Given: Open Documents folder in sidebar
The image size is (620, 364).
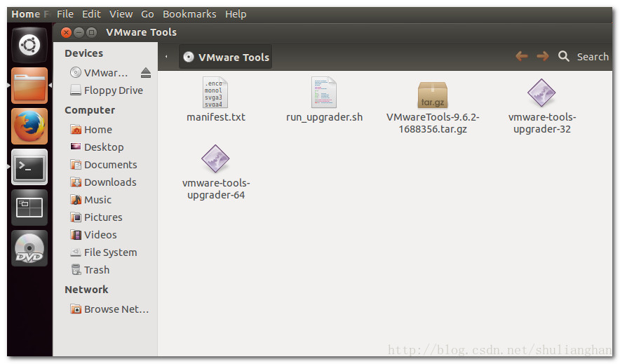Looking at the screenshot, I should pos(104,165).
